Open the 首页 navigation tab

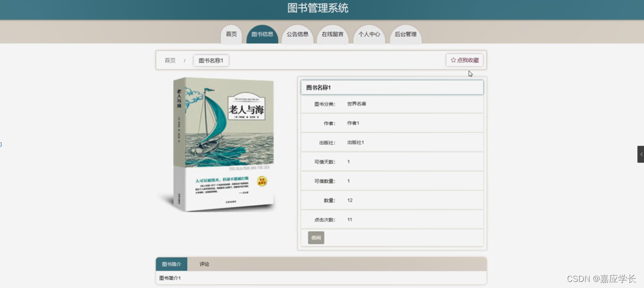tap(231, 34)
